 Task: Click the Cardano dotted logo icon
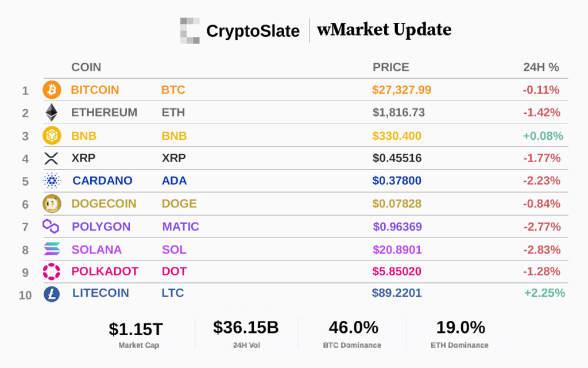pyautogui.click(x=52, y=181)
